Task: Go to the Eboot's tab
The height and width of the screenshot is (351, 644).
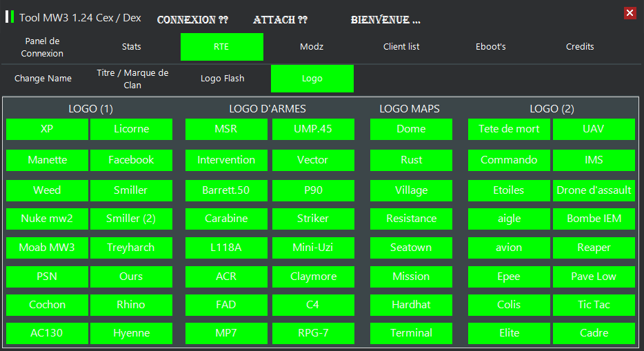Action: point(491,47)
